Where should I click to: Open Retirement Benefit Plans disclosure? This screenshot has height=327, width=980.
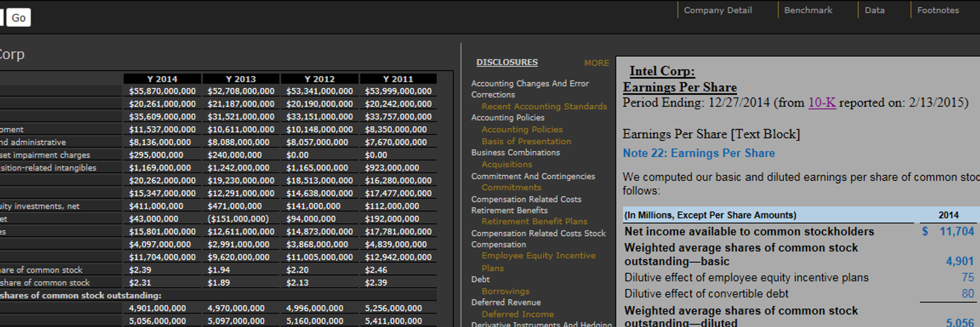534,221
